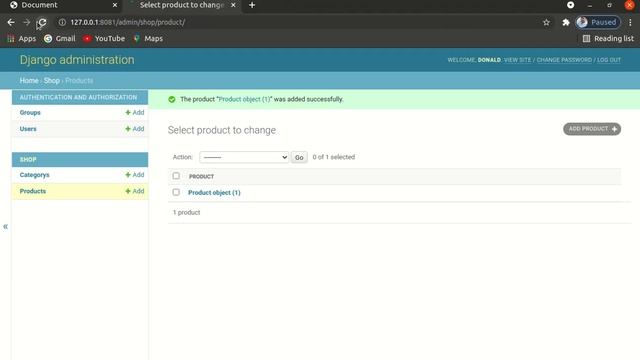This screenshot has height=360, width=640.
Task: Open the Maps bookmark
Action: [148, 38]
